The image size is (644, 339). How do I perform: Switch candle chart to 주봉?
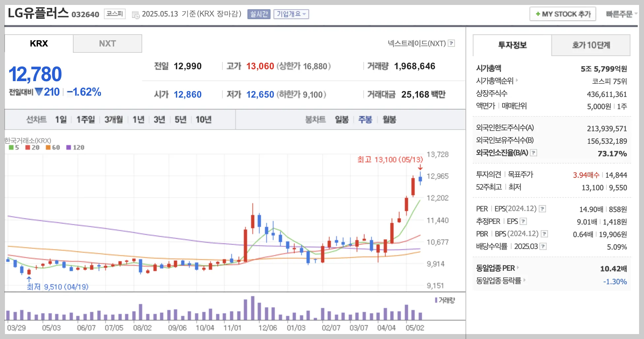[x=365, y=119]
